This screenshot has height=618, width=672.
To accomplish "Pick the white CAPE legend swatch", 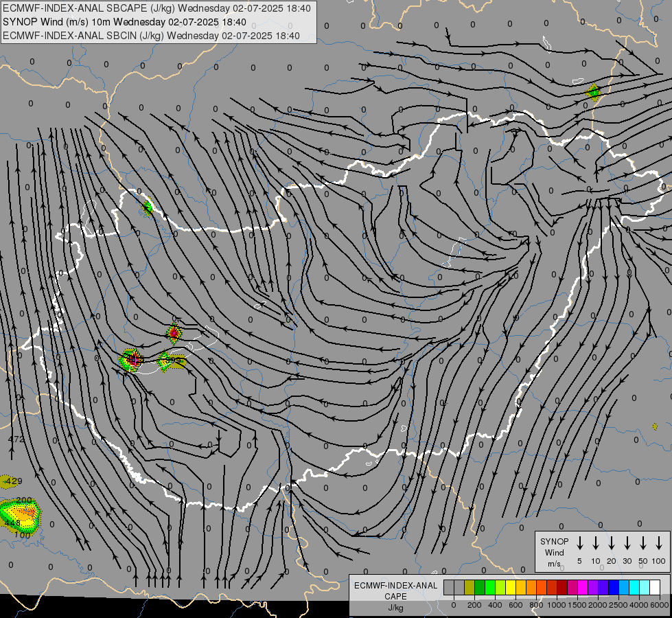I will [654, 587].
